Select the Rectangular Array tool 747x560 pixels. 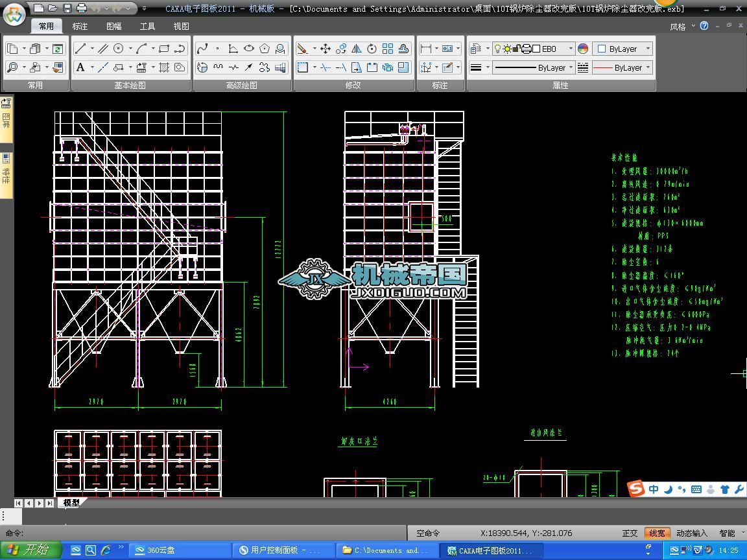[388, 49]
